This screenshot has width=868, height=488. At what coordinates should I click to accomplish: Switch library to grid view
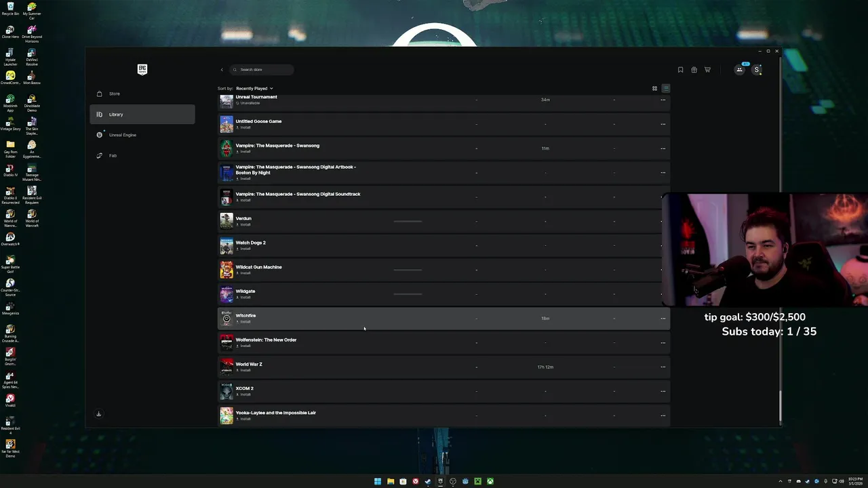coord(654,88)
